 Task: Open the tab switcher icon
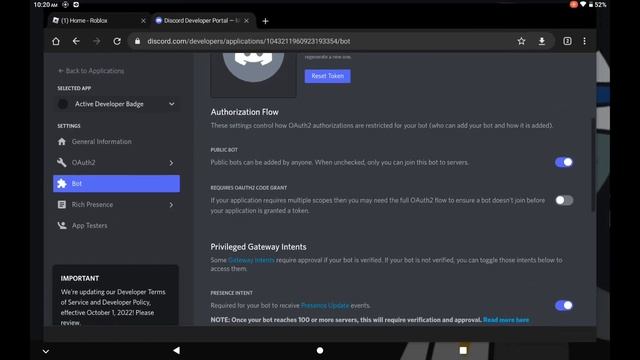(x=567, y=41)
